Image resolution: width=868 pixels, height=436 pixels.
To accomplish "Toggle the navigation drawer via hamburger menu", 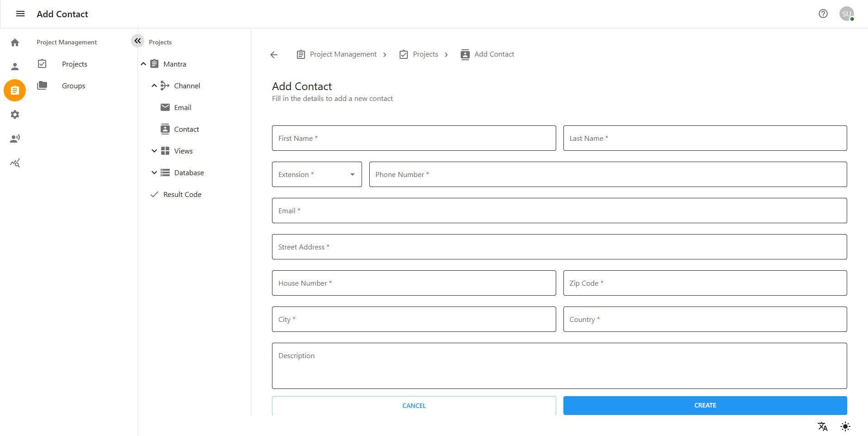I will [x=20, y=14].
